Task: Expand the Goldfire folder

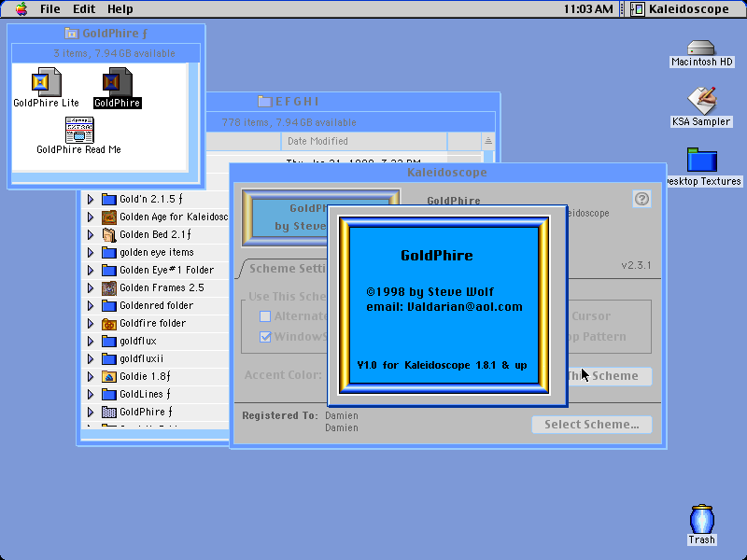Action: pyautogui.click(x=91, y=323)
